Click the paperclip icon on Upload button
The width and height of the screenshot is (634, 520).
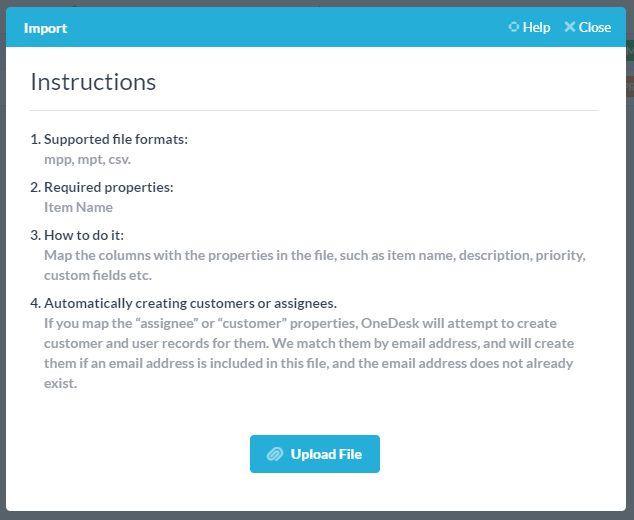(x=275, y=454)
